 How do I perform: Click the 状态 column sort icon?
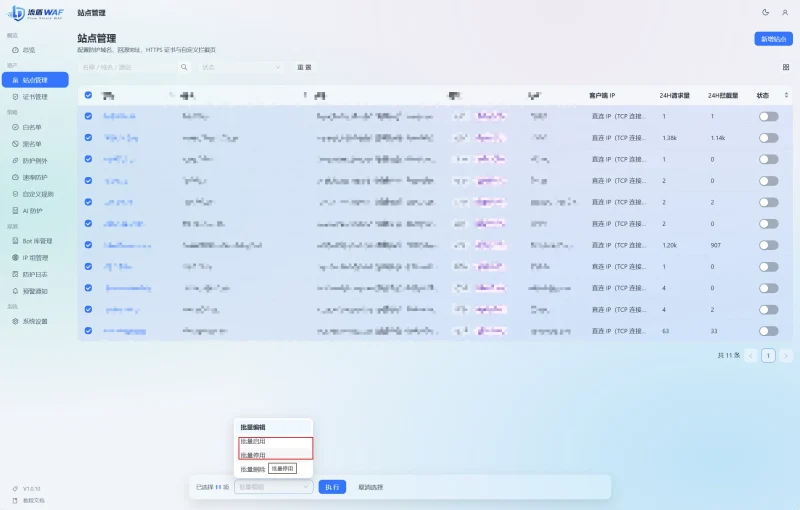tap(786, 95)
